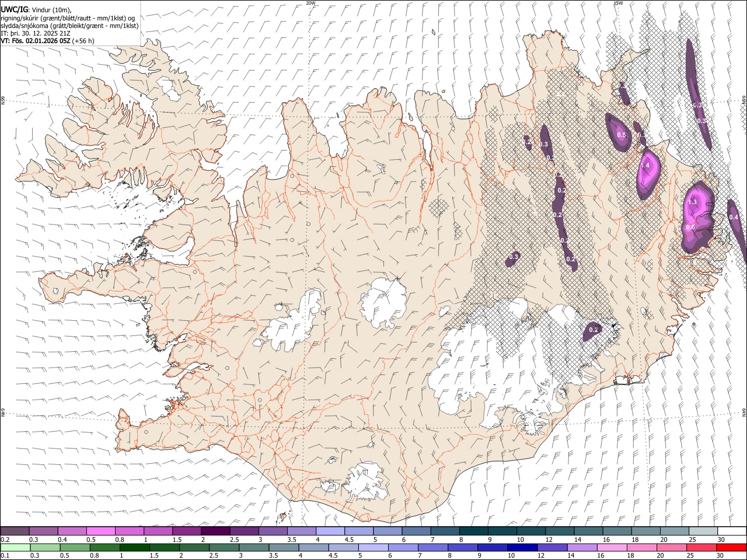Select the blue rain swatch between 8 and 9
The height and width of the screenshot is (560, 747).
click(462, 547)
